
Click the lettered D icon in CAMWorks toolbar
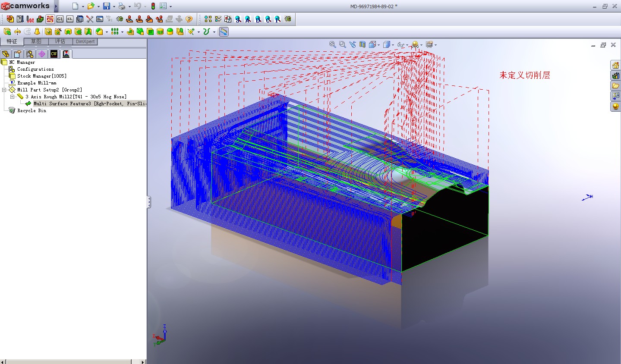pos(258,19)
